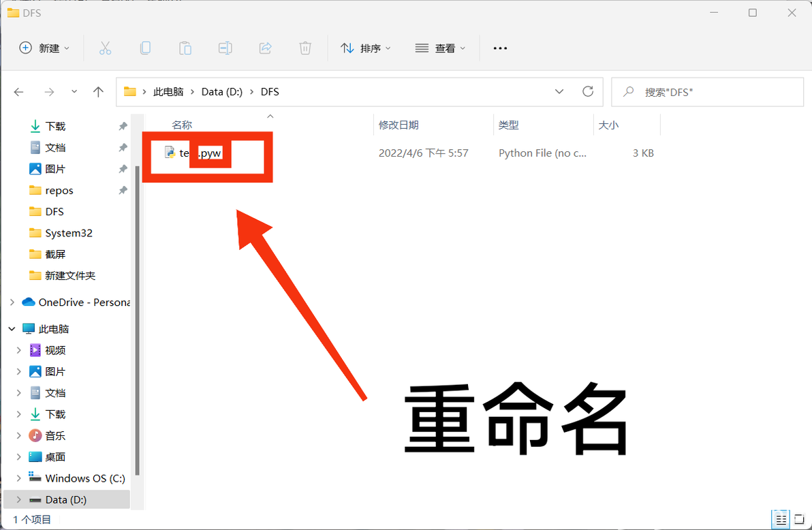This screenshot has height=530, width=812.
Task: Minimize the DFS window
Action: coord(714,12)
